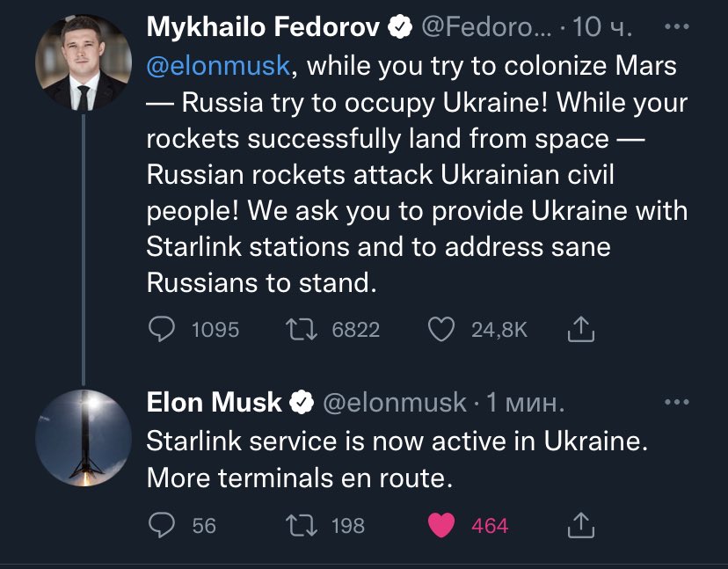Share Fedorov's tweet via share icon
This screenshot has height=569, width=728.
point(582,329)
